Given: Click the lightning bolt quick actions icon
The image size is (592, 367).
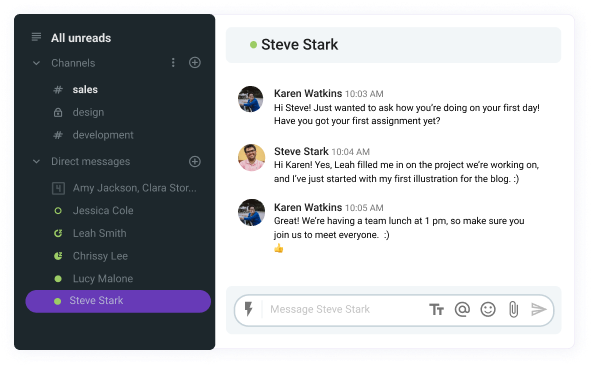Looking at the screenshot, I should [248, 309].
